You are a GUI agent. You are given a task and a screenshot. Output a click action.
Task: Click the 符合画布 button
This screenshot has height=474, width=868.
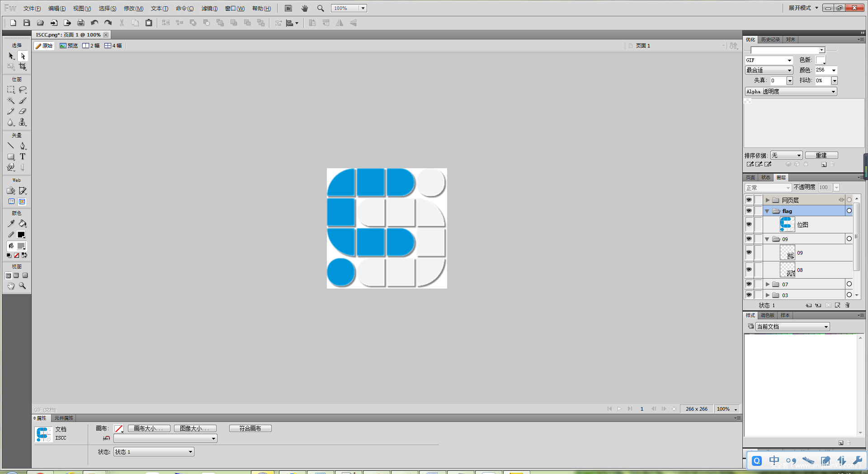tap(250, 428)
